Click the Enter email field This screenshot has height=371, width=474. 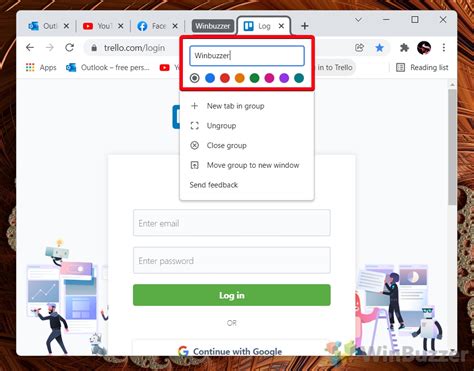(x=232, y=223)
